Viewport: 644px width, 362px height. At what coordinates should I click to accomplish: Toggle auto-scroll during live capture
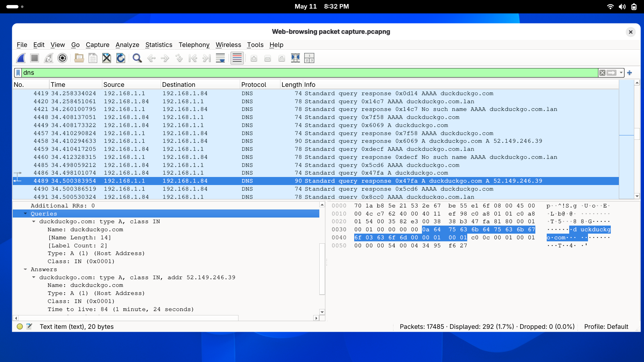[x=220, y=58]
